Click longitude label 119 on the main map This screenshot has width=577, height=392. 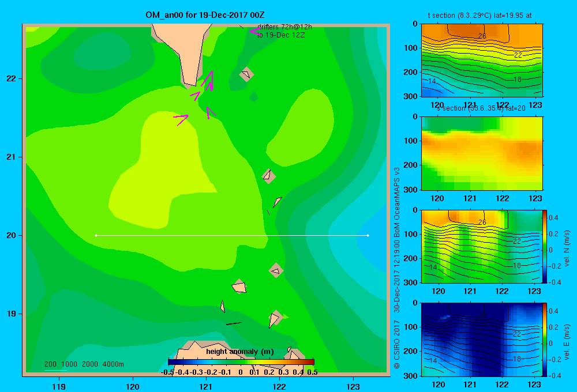(x=59, y=386)
